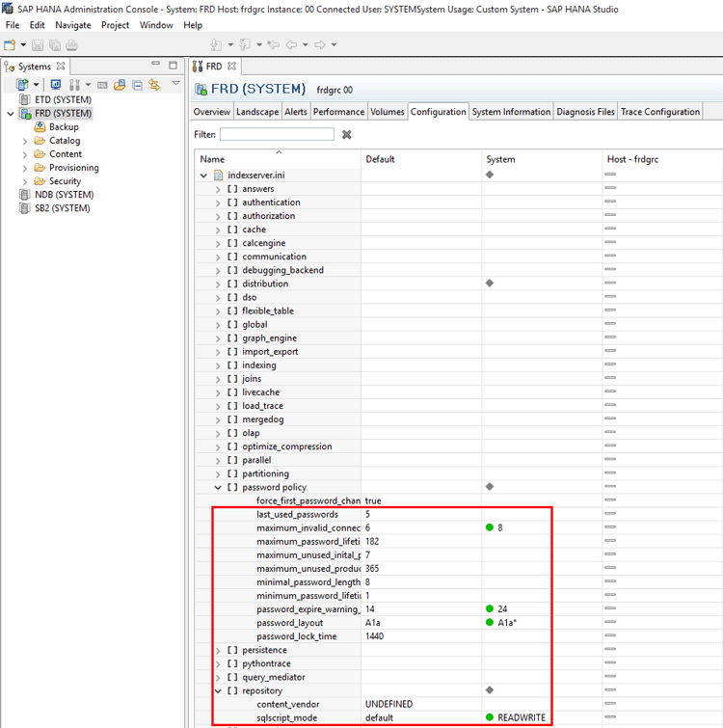
Task: Clear the filter with the X icon
Action: point(347,135)
